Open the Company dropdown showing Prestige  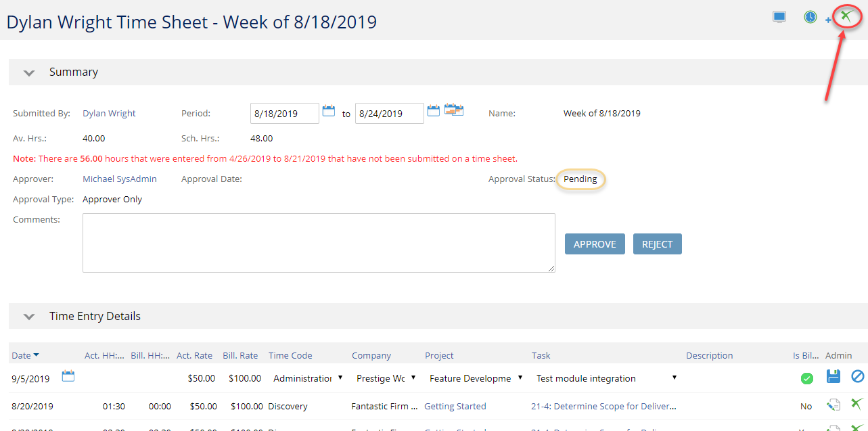click(385, 378)
